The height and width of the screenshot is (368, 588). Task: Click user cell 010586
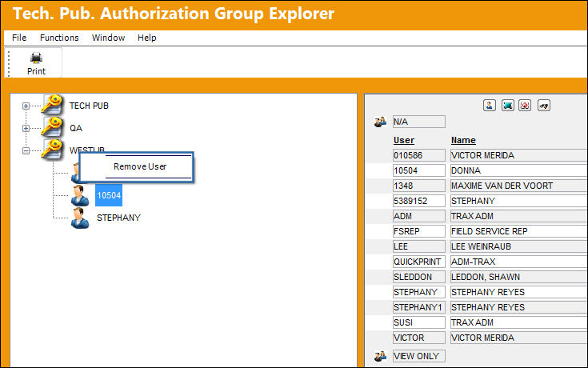click(419, 155)
